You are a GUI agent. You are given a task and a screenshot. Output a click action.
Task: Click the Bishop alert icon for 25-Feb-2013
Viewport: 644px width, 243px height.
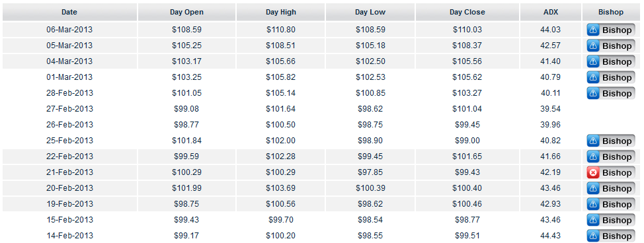(593, 141)
